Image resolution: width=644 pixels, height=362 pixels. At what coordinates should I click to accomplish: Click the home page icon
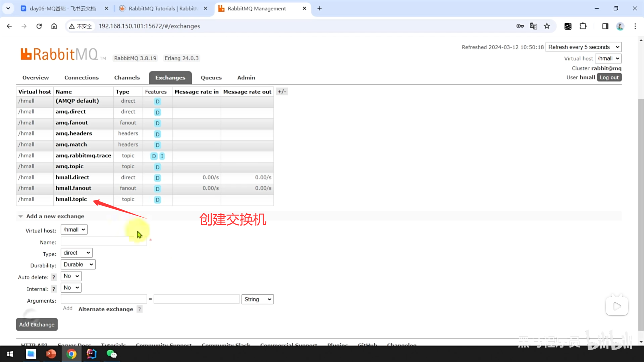click(54, 26)
